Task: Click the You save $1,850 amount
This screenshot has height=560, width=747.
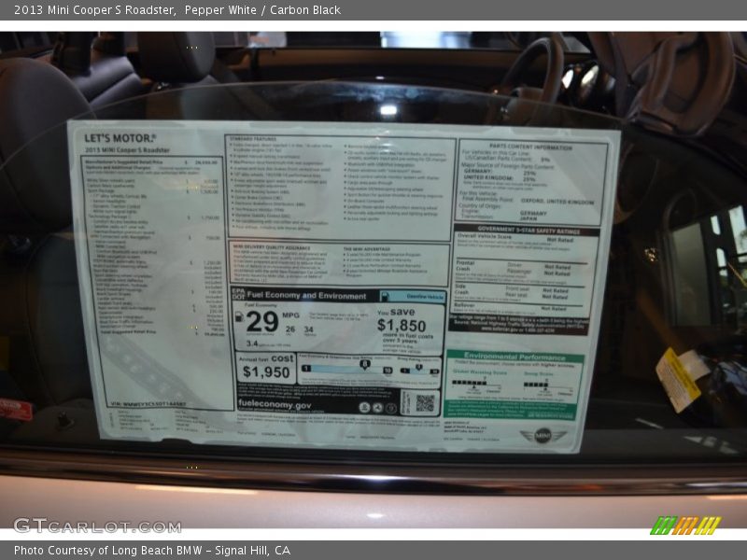Action: [x=401, y=324]
